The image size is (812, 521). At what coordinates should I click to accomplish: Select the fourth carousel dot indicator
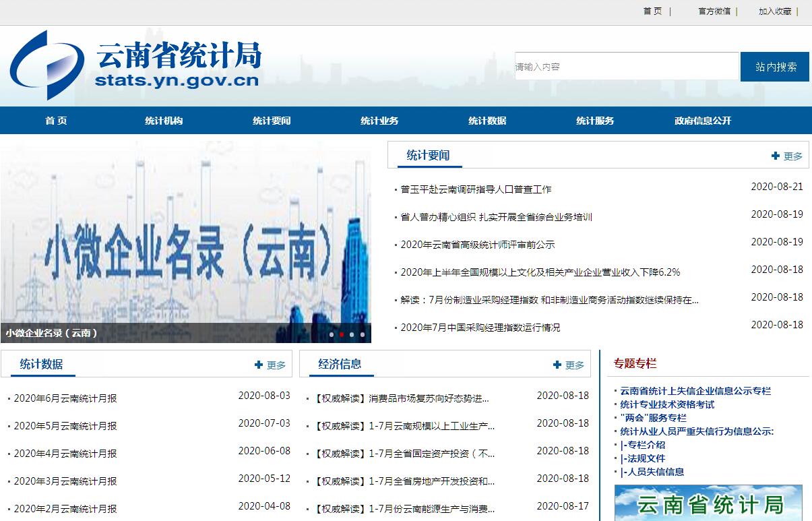(363, 334)
